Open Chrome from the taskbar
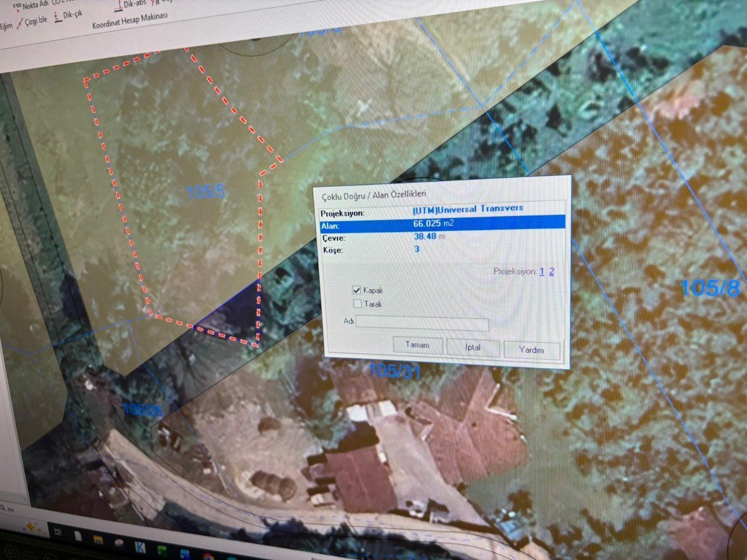This screenshot has width=747, height=560. click(207, 554)
